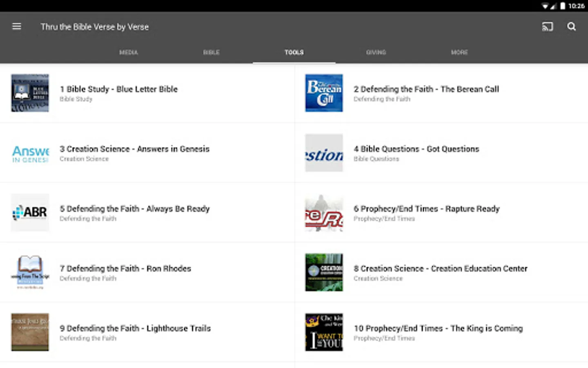The height and width of the screenshot is (368, 588).
Task: Tap the Lighthouse Trails thumbnail
Action: coord(30,332)
